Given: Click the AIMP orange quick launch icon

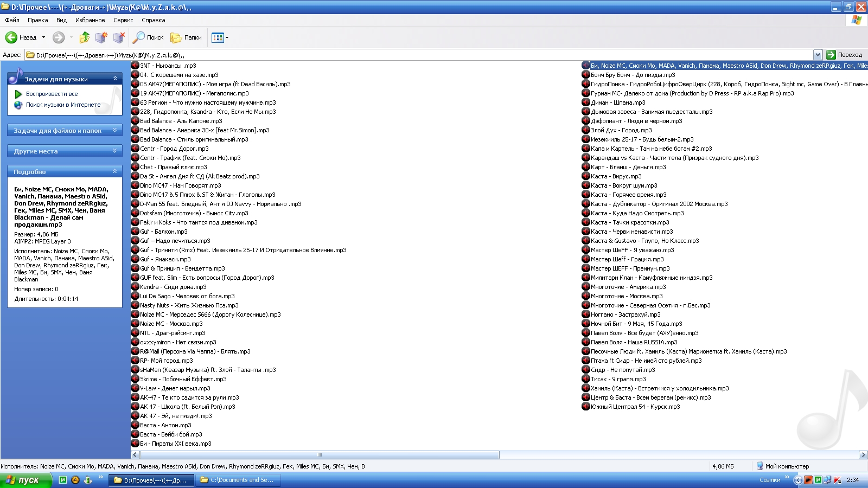Looking at the screenshot, I should coord(75,480).
